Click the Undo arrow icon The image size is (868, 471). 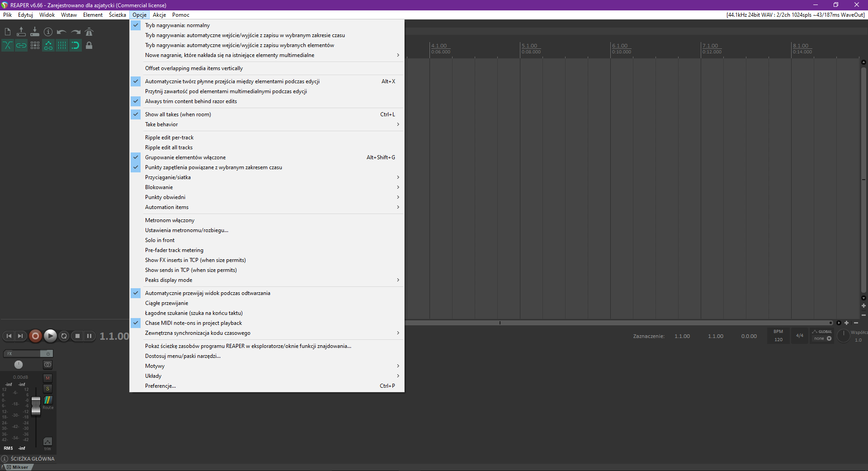point(62,32)
